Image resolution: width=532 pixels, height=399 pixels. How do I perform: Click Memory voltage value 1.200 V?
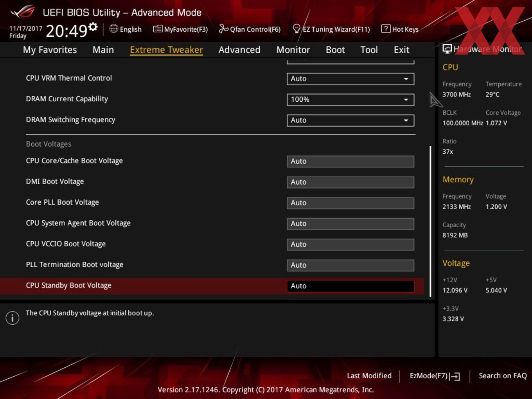click(496, 207)
